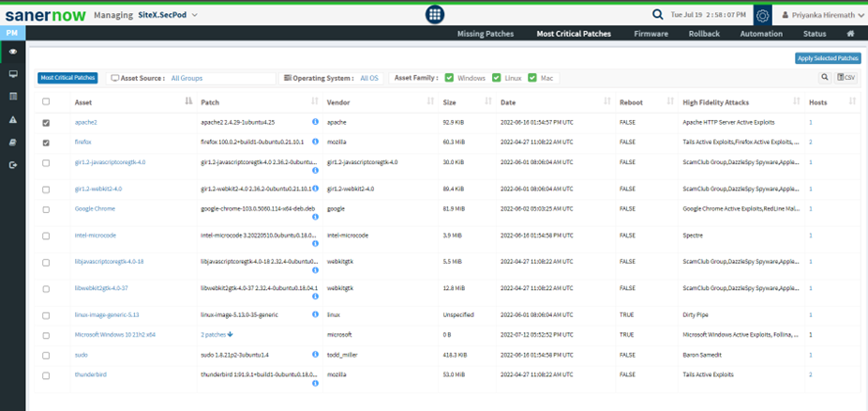
Task: Toggle the select-all checkbox in table header
Action: point(46,102)
